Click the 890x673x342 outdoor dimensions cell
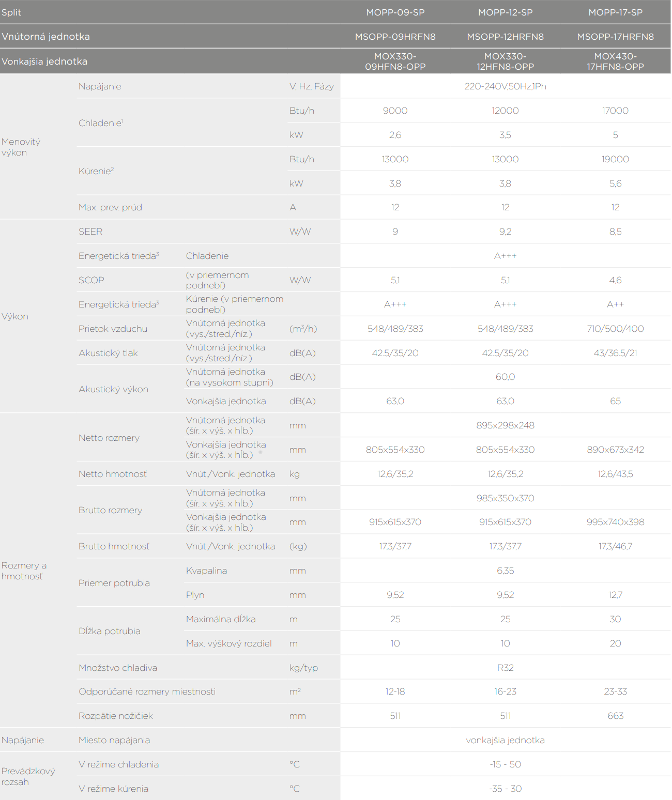 [x=615, y=450]
